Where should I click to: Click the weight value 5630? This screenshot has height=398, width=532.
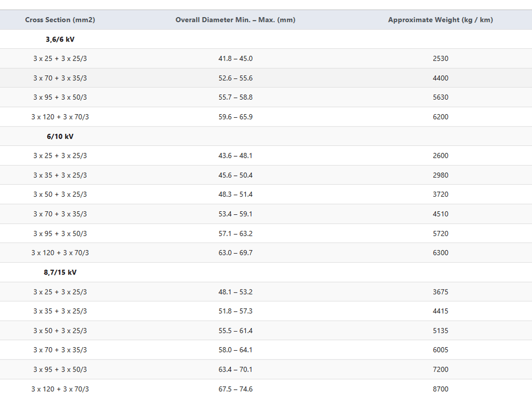[x=440, y=98]
